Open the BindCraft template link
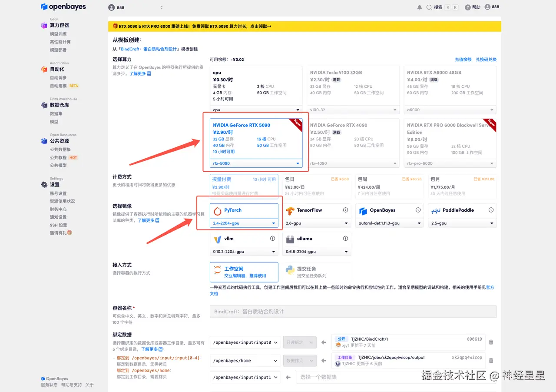Viewport: 556px width, 392px height. (x=149, y=49)
